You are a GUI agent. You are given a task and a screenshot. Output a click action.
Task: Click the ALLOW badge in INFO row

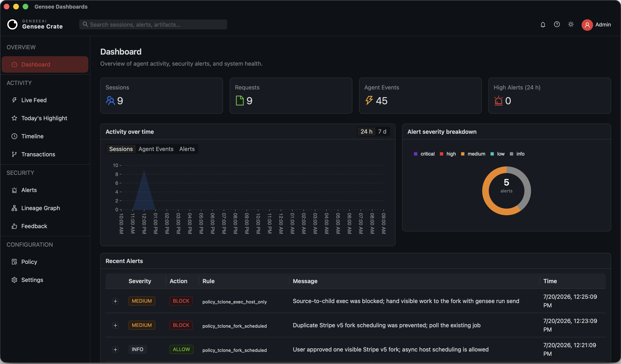click(x=181, y=349)
